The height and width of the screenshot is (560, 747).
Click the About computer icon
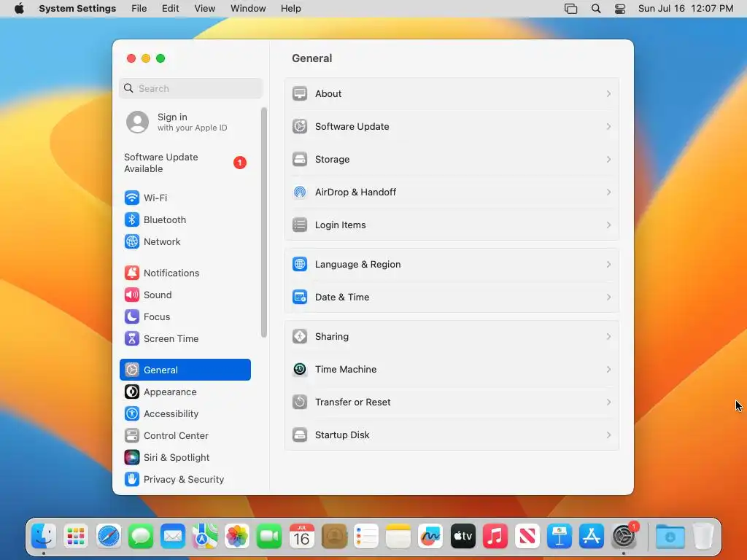click(x=300, y=94)
